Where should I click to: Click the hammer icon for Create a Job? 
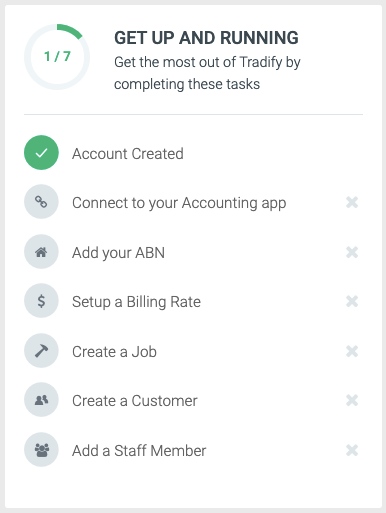coord(41,351)
